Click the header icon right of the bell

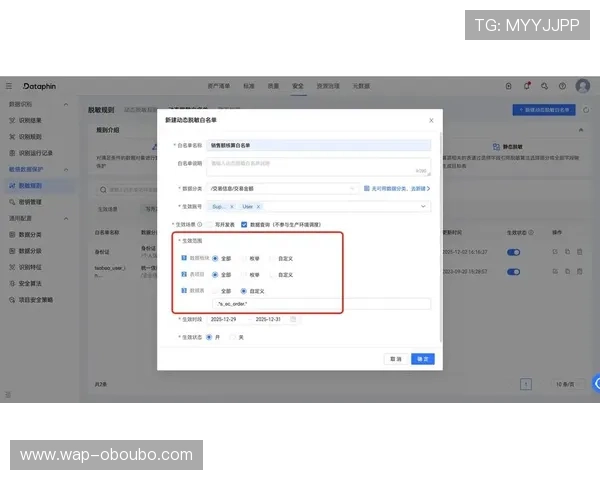point(544,86)
